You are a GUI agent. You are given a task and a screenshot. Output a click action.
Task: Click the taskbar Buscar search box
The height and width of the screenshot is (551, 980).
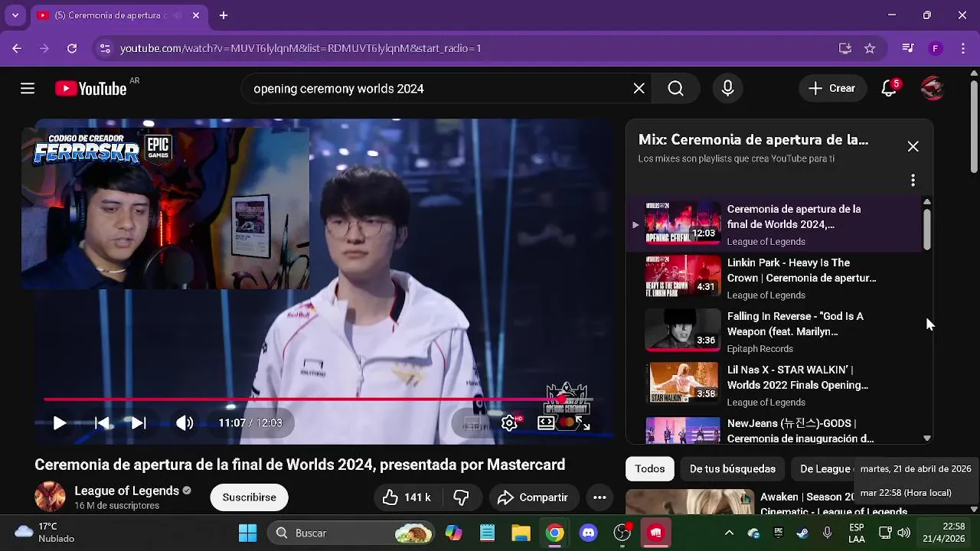tap(351, 533)
